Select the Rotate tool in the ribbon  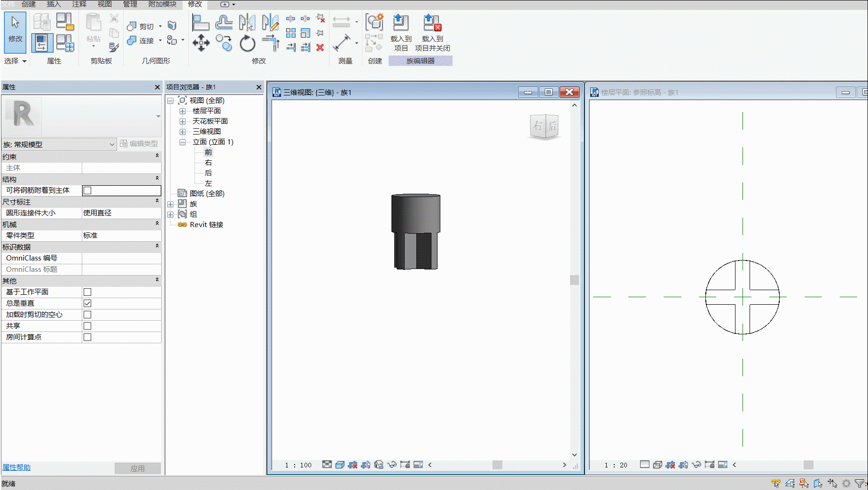pos(247,44)
